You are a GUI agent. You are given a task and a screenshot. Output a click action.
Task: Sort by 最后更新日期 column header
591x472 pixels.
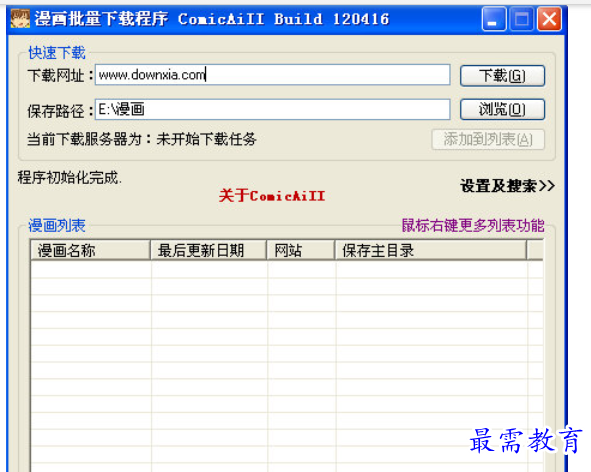[x=208, y=250]
